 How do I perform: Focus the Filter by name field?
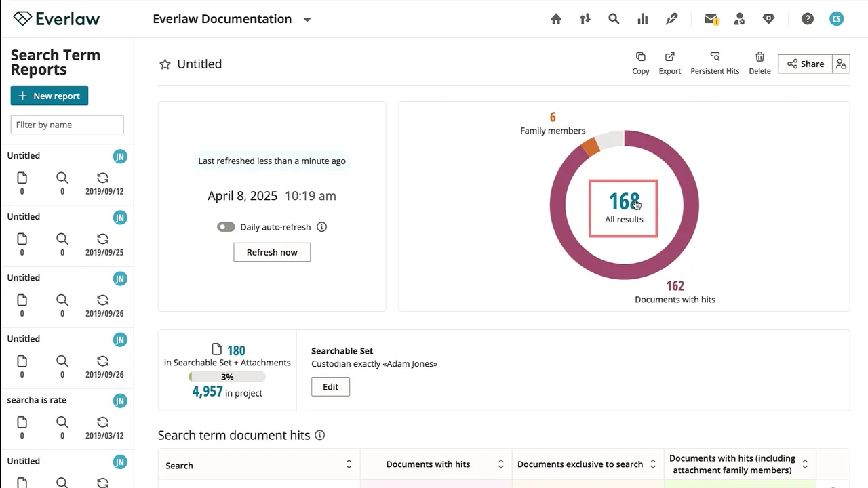[x=67, y=125]
